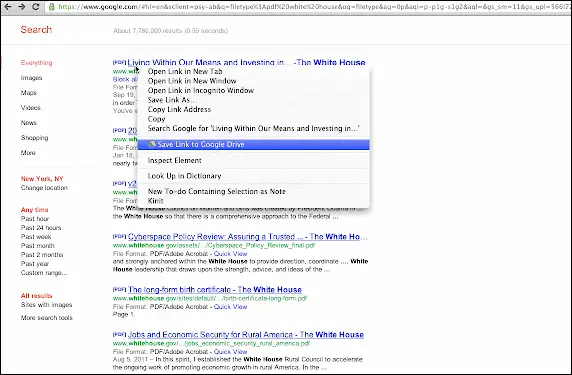The width and height of the screenshot is (572, 375).
Task: Filter results by Past 24 hours
Action: click(x=41, y=228)
